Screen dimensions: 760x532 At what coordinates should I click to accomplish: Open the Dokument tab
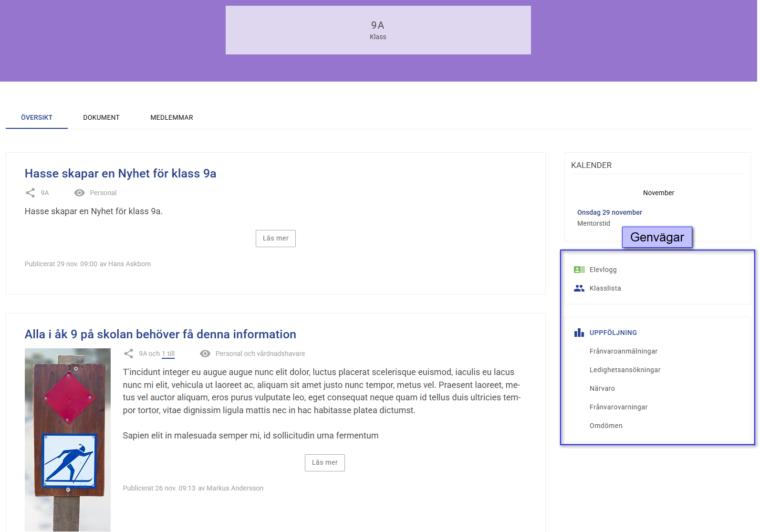tap(101, 117)
